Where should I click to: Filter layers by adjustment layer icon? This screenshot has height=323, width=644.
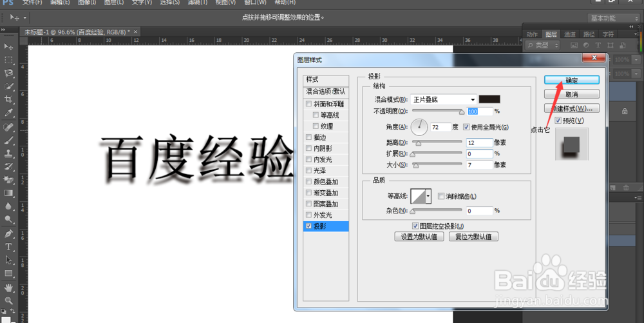[x=585, y=45]
